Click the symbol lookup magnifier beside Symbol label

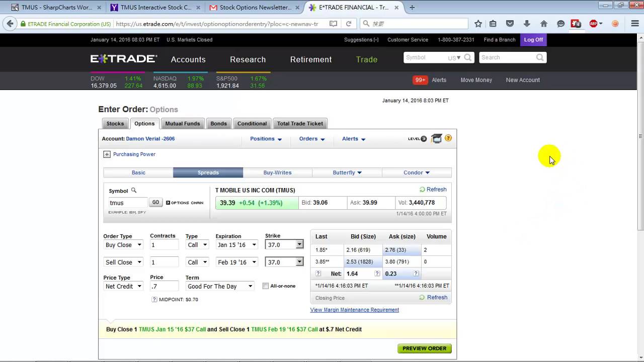coord(134,190)
